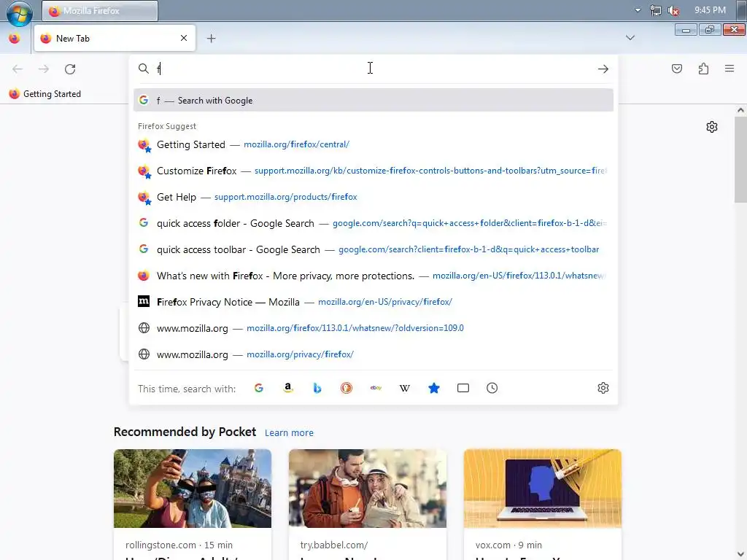
Task: Open www.mozilla.org privacy/firefox suggestion
Action: click(x=373, y=354)
